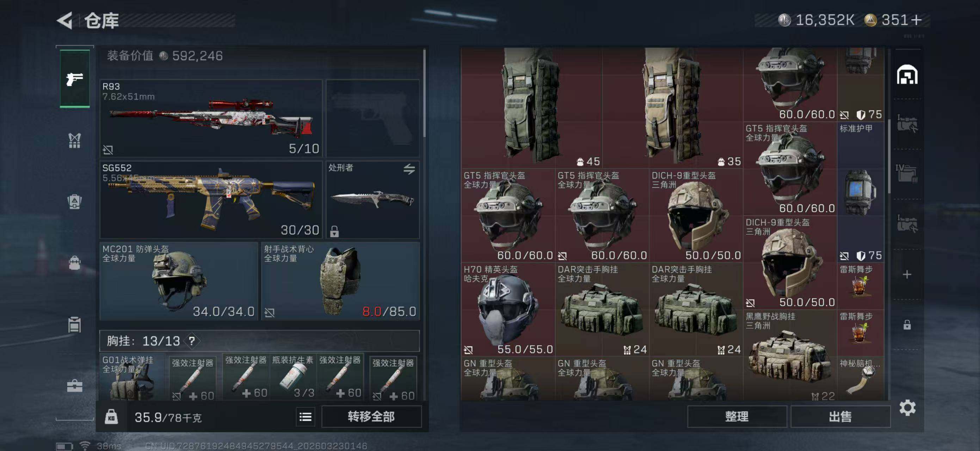The image size is (980, 451).
Task: Select the H70 精英头盔 helmet in stash
Action: pos(508,309)
